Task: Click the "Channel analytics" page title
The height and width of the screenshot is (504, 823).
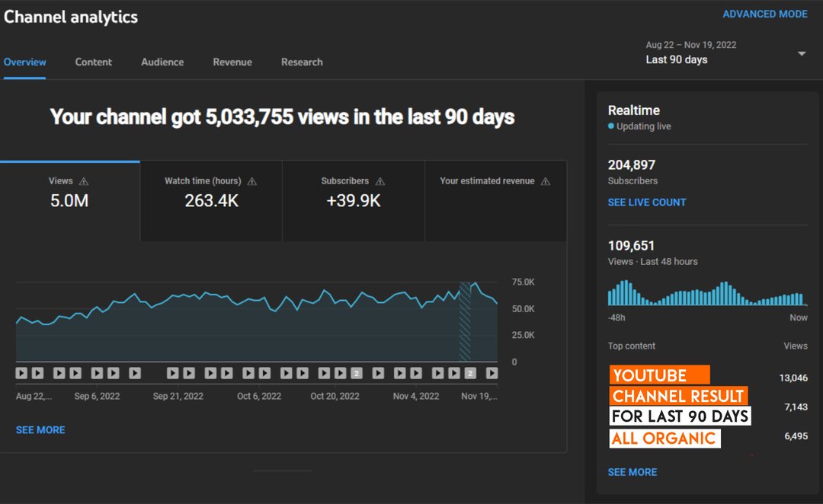Action: 71,17
